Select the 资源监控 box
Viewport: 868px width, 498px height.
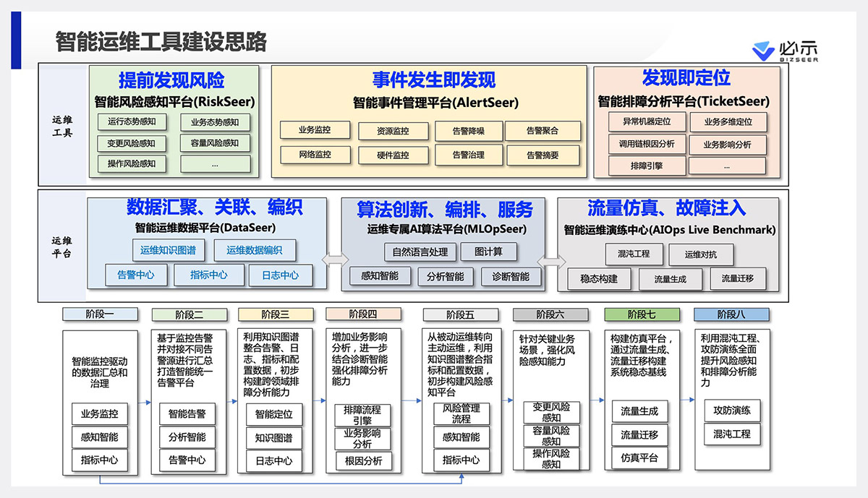point(393,132)
